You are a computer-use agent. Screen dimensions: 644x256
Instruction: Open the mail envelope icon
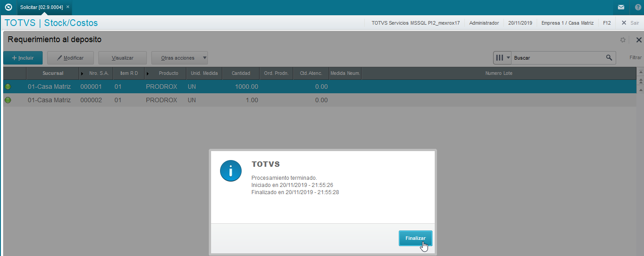tap(621, 7)
